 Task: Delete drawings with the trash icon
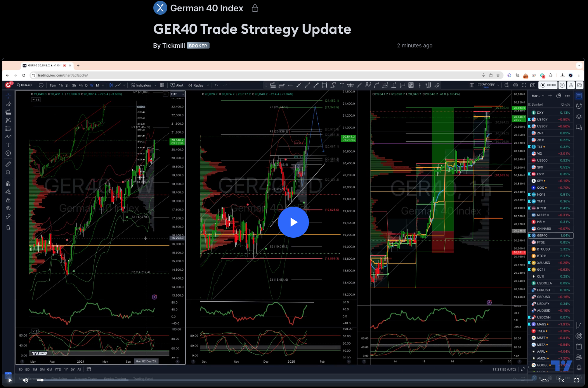click(x=8, y=228)
